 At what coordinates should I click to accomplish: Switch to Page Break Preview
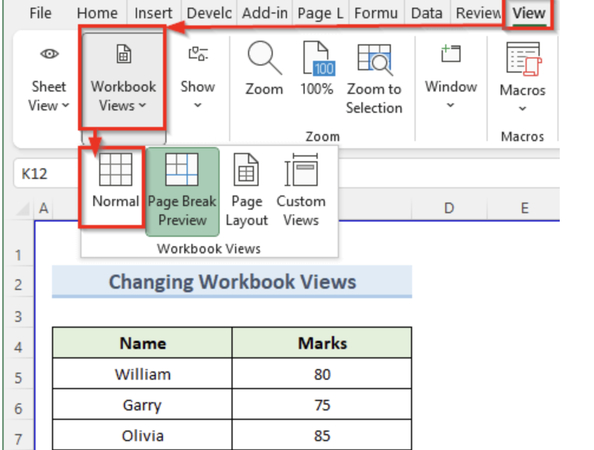pos(182,192)
